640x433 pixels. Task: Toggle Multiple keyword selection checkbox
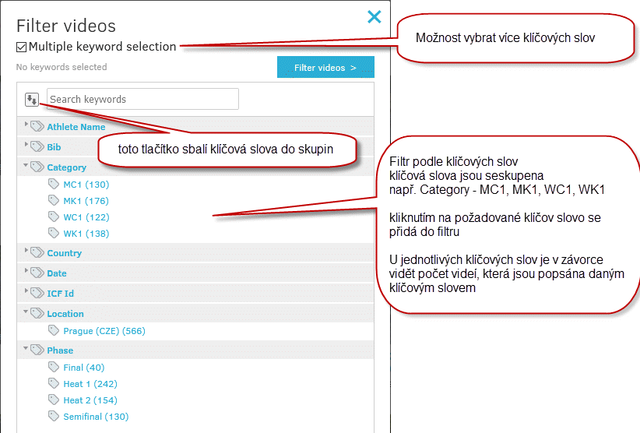point(21,47)
